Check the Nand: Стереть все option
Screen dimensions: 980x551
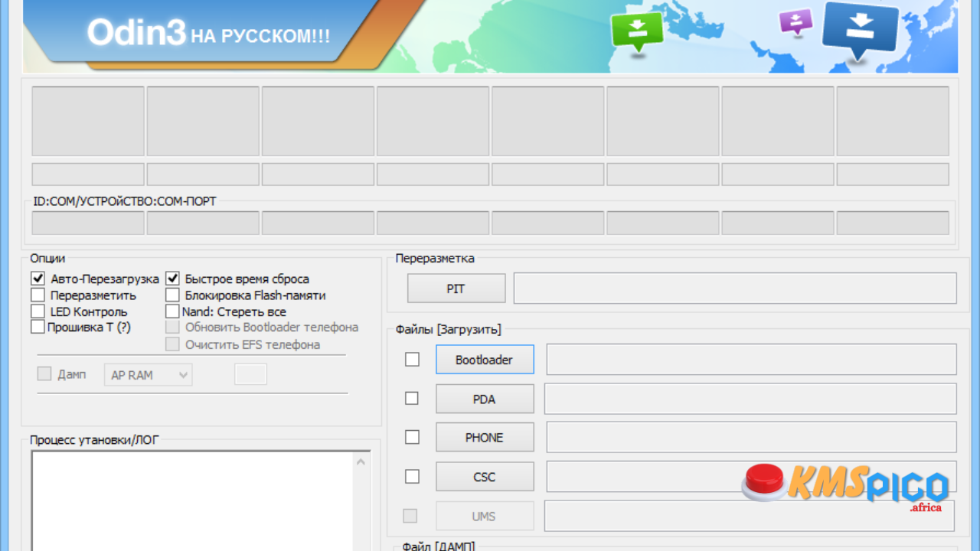[x=172, y=311]
